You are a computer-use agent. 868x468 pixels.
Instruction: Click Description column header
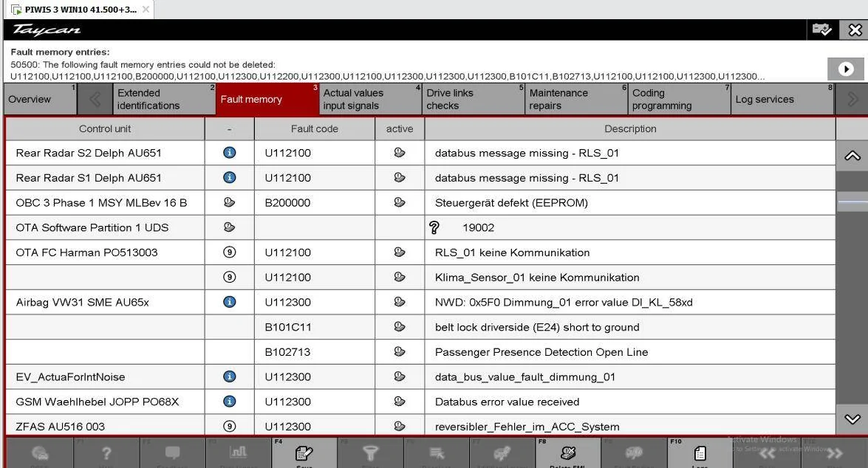click(x=630, y=129)
